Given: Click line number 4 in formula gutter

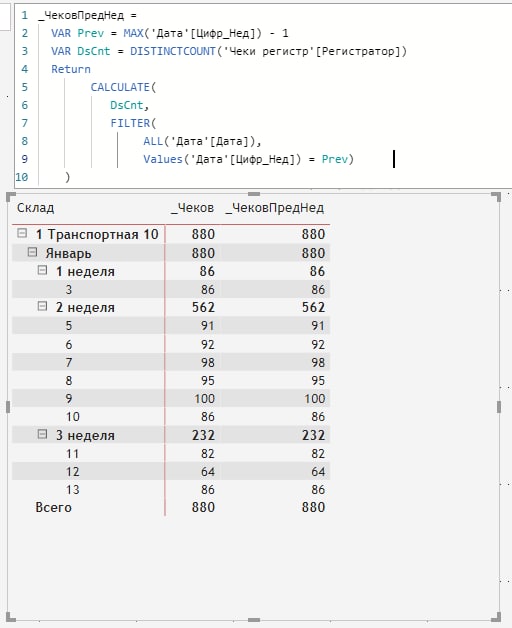Looking at the screenshot, I should (x=25, y=69).
